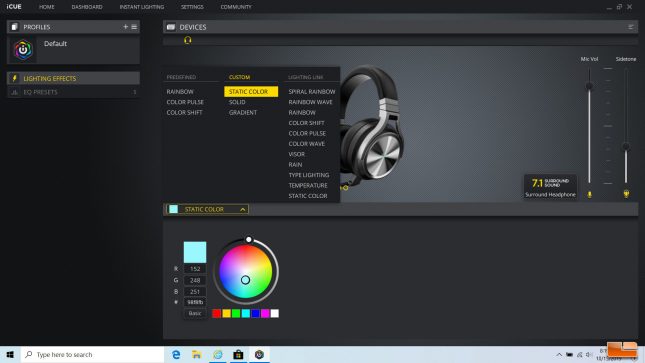This screenshot has width=645, height=363.
Task: Choose Gradient custom lighting effect
Action: point(243,112)
